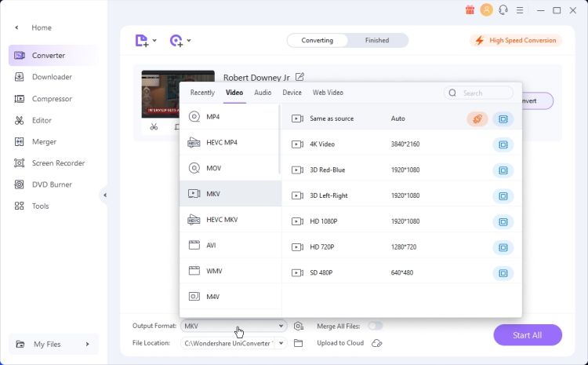The height and width of the screenshot is (365, 588).
Task: Click the format Search field
Action: tap(478, 93)
